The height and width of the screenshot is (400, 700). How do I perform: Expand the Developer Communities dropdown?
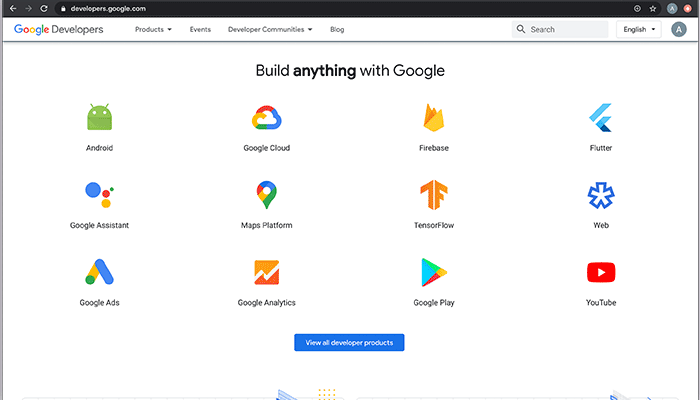coord(270,30)
